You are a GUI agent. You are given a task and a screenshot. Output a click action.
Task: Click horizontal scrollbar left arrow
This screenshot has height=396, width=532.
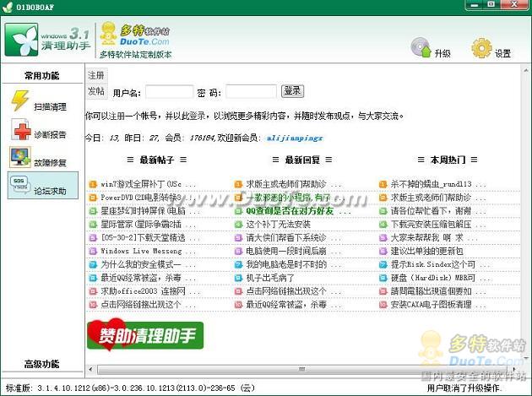[90, 369]
